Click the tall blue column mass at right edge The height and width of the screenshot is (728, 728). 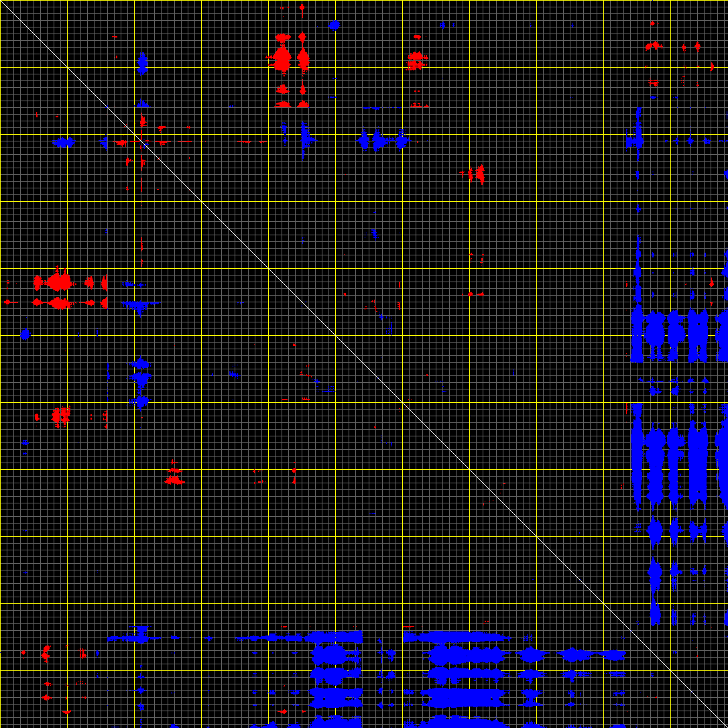(697, 456)
